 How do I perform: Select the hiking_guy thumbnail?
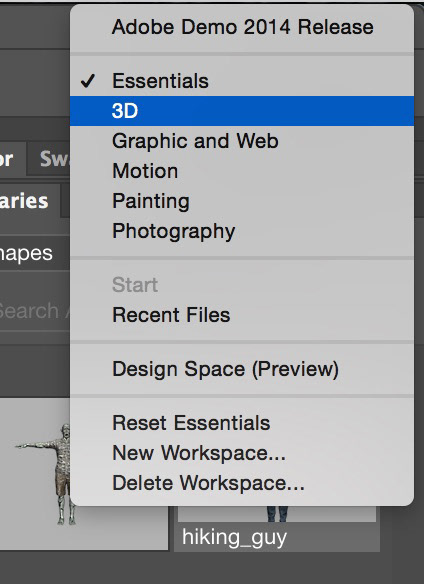(x=277, y=529)
